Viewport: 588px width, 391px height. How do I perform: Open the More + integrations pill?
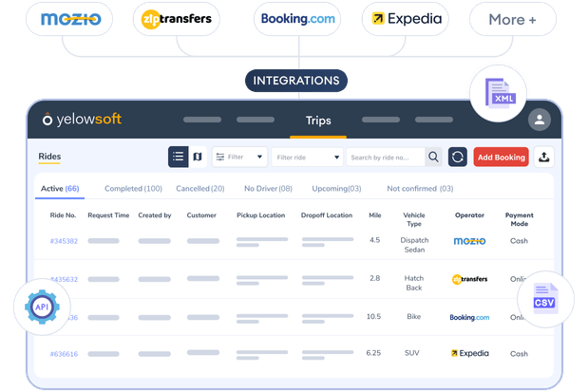click(513, 19)
